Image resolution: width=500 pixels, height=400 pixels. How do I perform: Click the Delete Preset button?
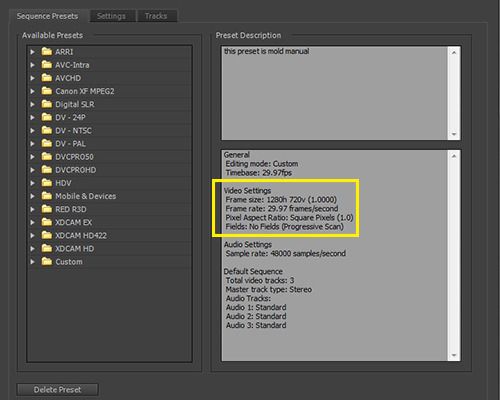click(57, 390)
